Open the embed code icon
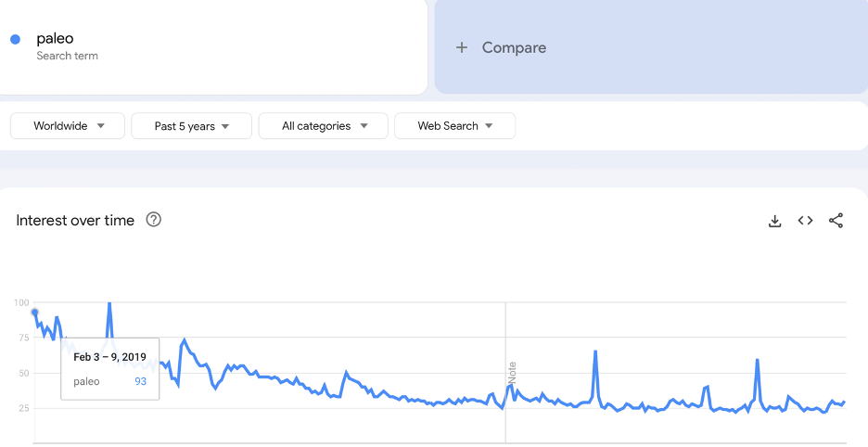The width and height of the screenshot is (868, 447). pyautogui.click(x=806, y=221)
